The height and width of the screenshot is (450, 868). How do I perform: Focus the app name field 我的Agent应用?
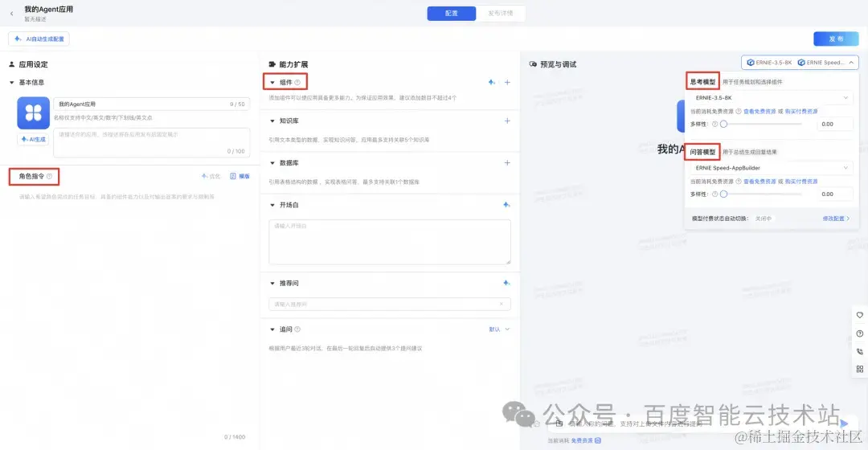pyautogui.click(x=152, y=104)
